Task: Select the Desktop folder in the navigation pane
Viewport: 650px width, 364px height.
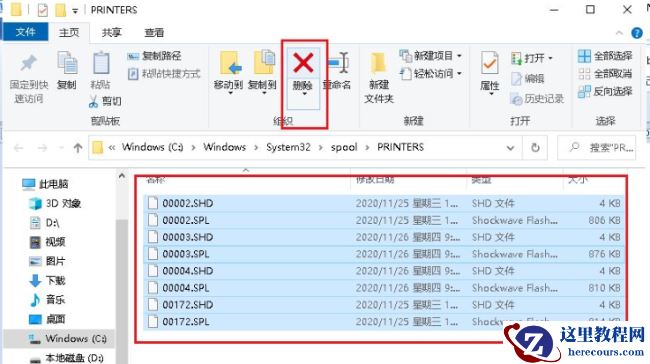Action: [x=47, y=319]
